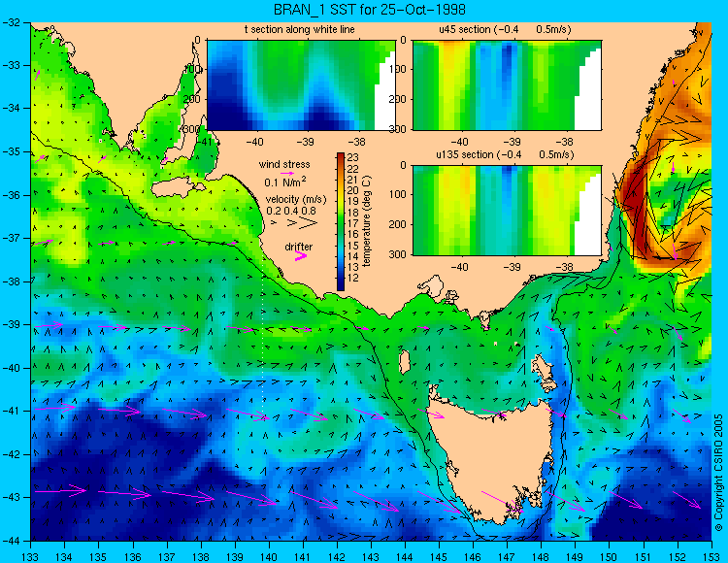Click the 18 tick on the colorbar

(x=352, y=213)
